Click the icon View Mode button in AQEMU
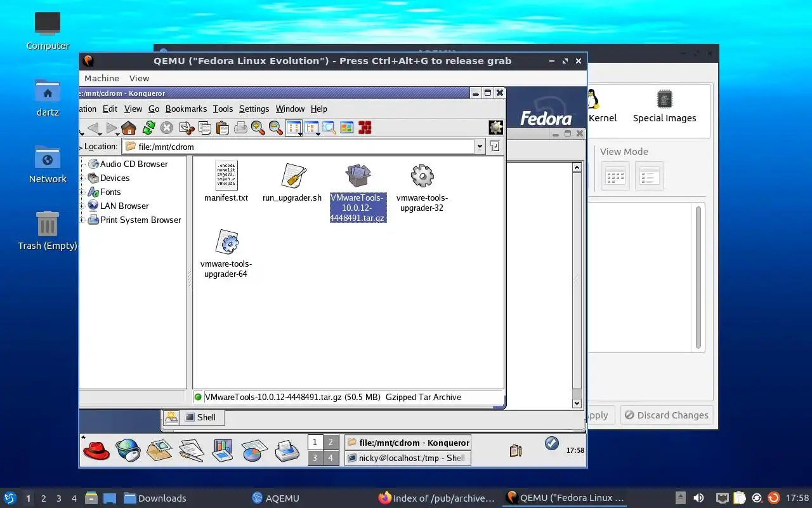This screenshot has height=508, width=812. pos(615,176)
